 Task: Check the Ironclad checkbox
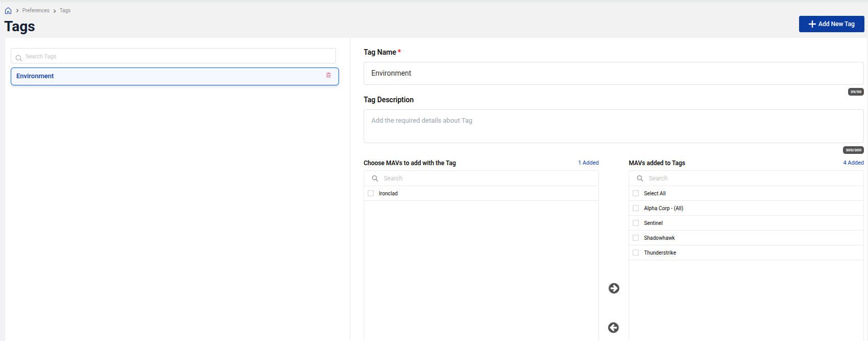(x=371, y=193)
